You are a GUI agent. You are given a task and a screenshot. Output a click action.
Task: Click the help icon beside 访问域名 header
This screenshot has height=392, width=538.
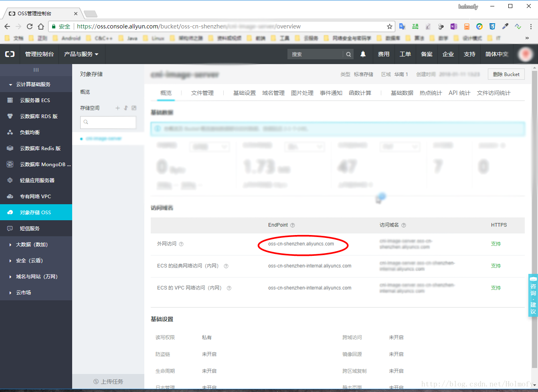click(x=404, y=225)
